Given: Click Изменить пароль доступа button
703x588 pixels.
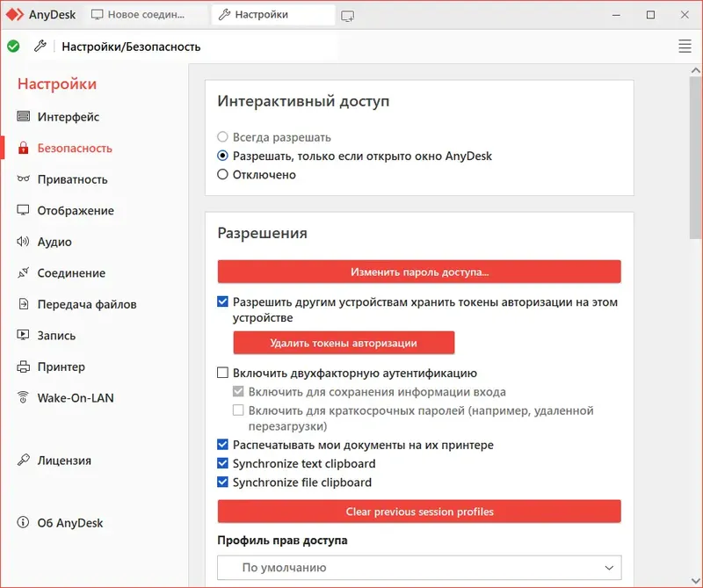Looking at the screenshot, I should point(419,272).
